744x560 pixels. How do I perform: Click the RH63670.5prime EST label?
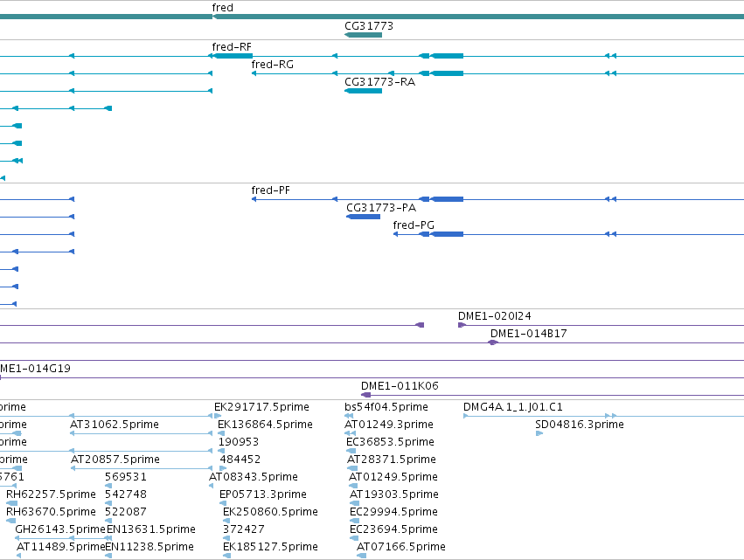coord(51,512)
